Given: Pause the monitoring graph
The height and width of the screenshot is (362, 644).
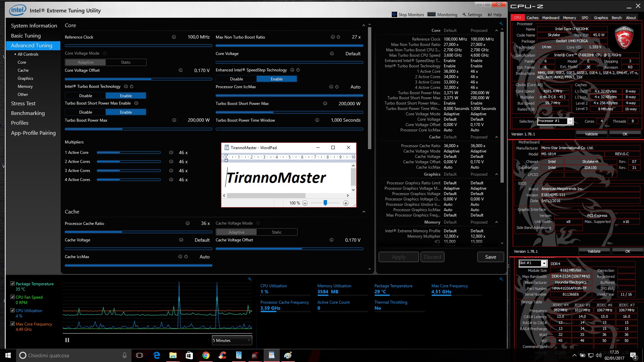Looking at the screenshot, I should [67, 340].
